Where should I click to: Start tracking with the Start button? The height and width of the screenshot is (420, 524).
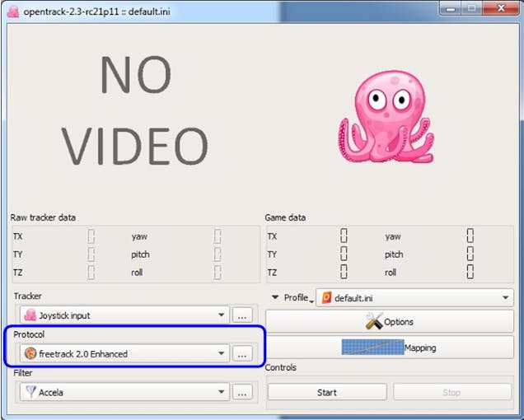click(327, 392)
